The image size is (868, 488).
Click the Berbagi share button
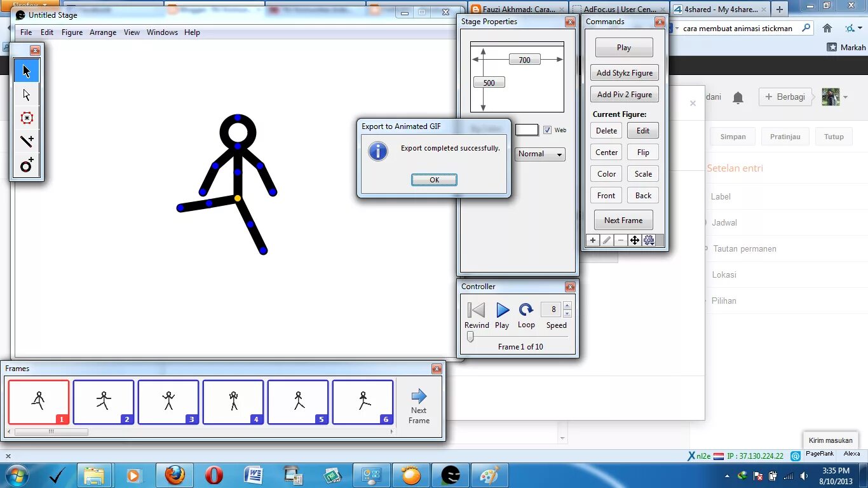(x=785, y=97)
